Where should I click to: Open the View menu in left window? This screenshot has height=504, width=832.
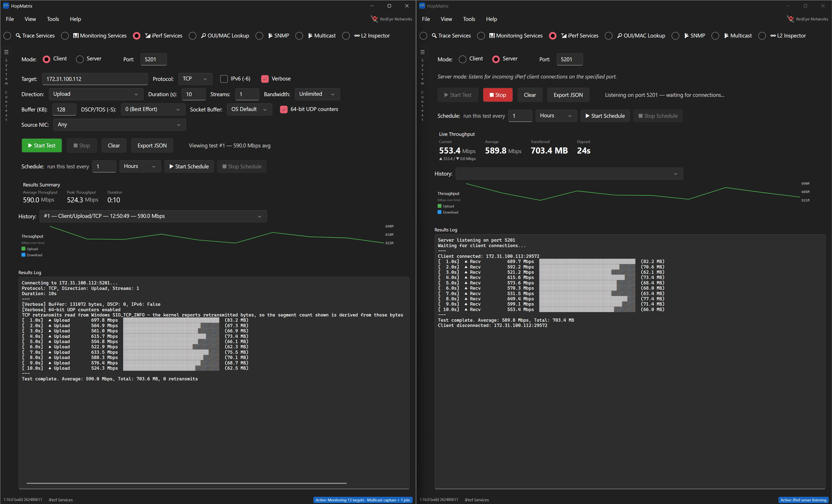30,19
